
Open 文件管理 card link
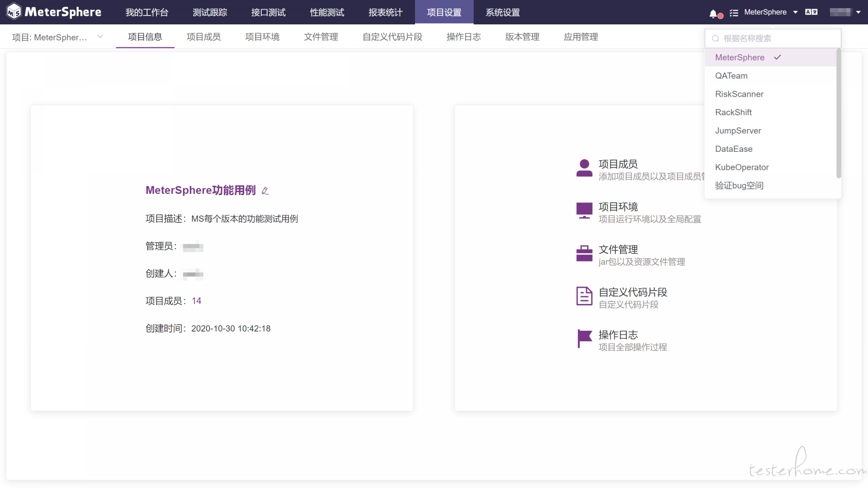(x=618, y=249)
